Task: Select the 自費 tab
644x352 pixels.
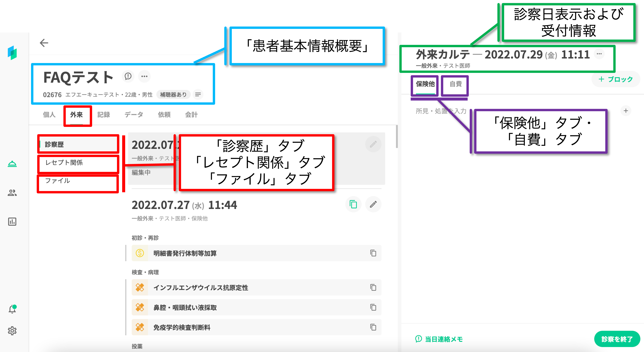Action: pos(455,84)
